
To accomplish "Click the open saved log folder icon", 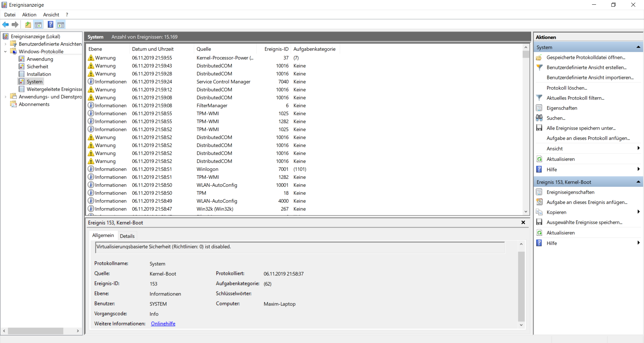I will point(539,57).
